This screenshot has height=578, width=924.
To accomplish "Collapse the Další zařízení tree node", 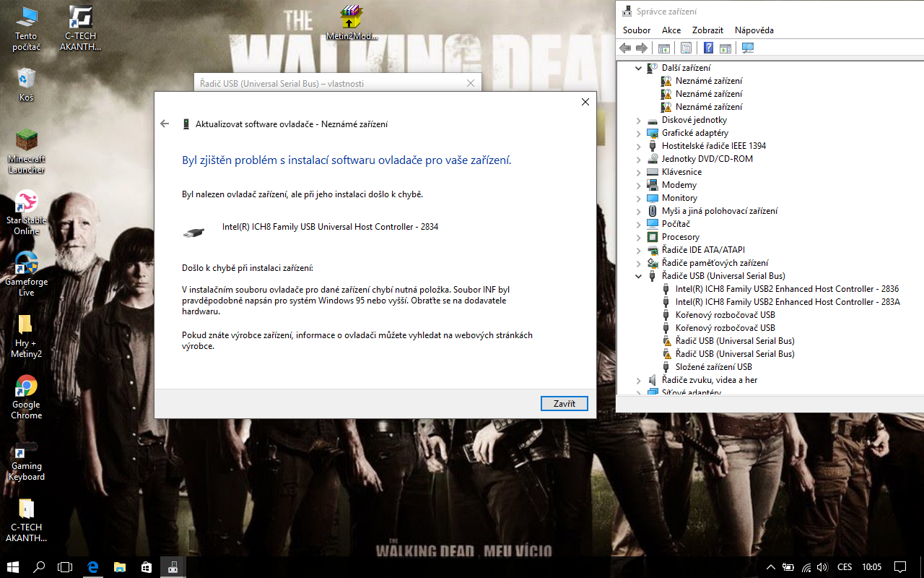I will 638,68.
